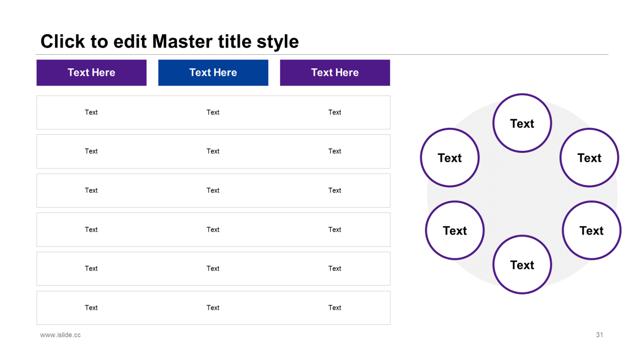Select the upper-left "Text" circle in diagram

(x=449, y=158)
